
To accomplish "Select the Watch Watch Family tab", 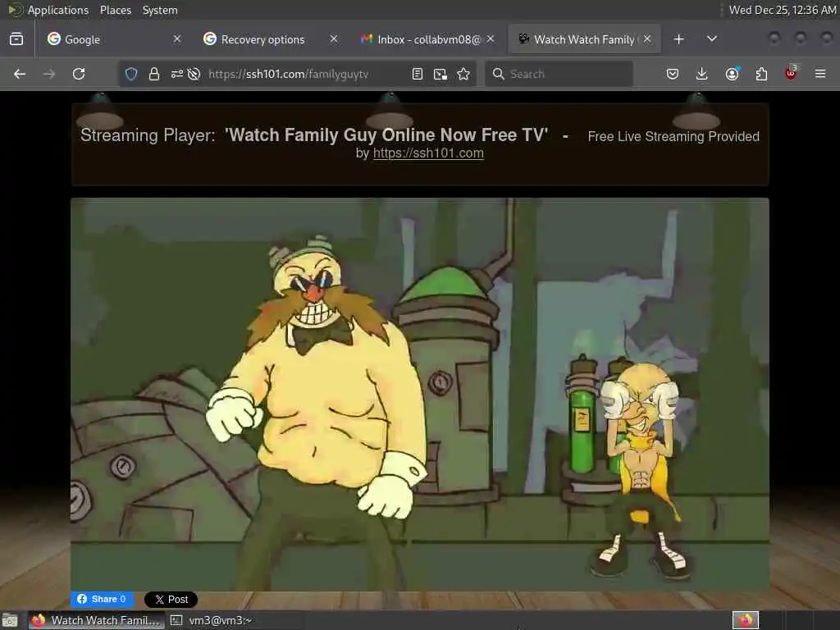I will (x=584, y=39).
